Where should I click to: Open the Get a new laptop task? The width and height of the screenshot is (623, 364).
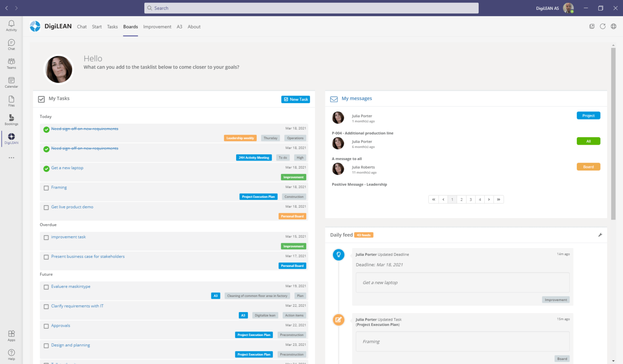pos(67,167)
